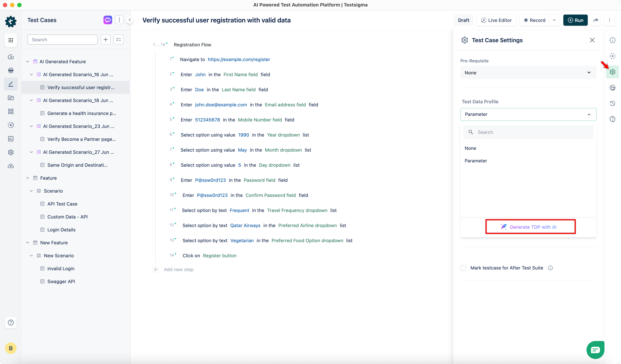Click the version history icon in right rail
The width and height of the screenshot is (621, 364).
[x=612, y=103]
